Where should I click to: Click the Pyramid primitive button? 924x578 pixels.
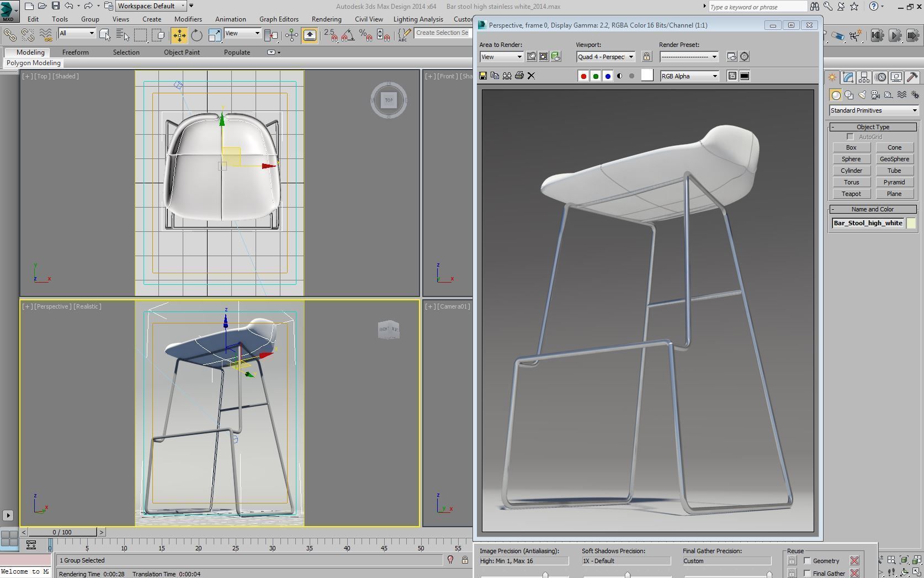(894, 182)
